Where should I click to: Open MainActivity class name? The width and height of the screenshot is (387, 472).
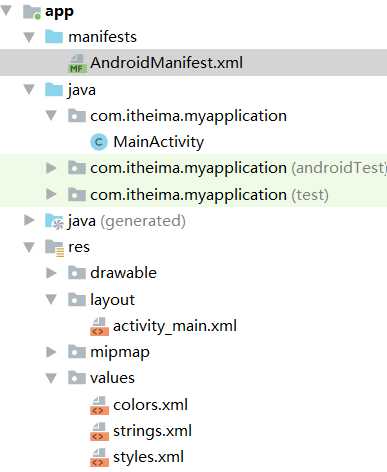point(158,142)
